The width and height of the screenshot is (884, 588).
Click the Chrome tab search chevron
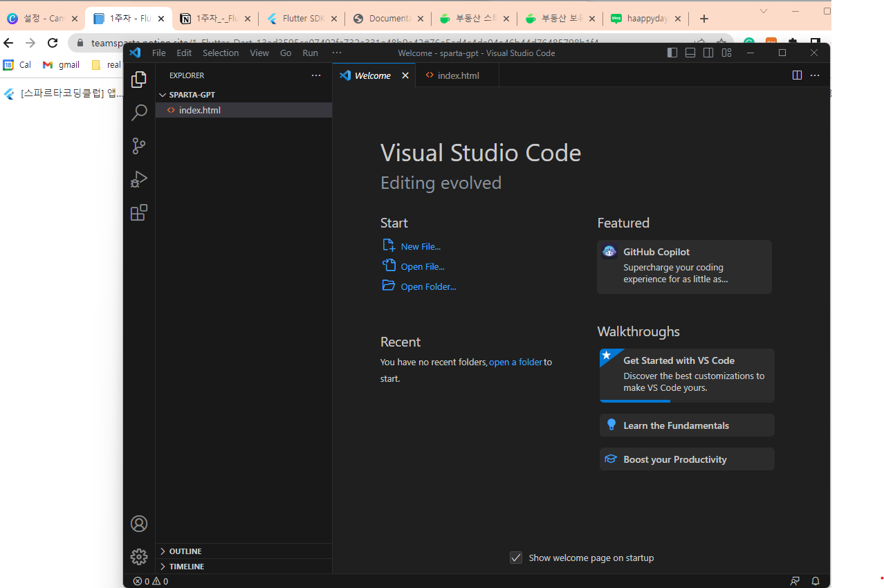point(764,11)
